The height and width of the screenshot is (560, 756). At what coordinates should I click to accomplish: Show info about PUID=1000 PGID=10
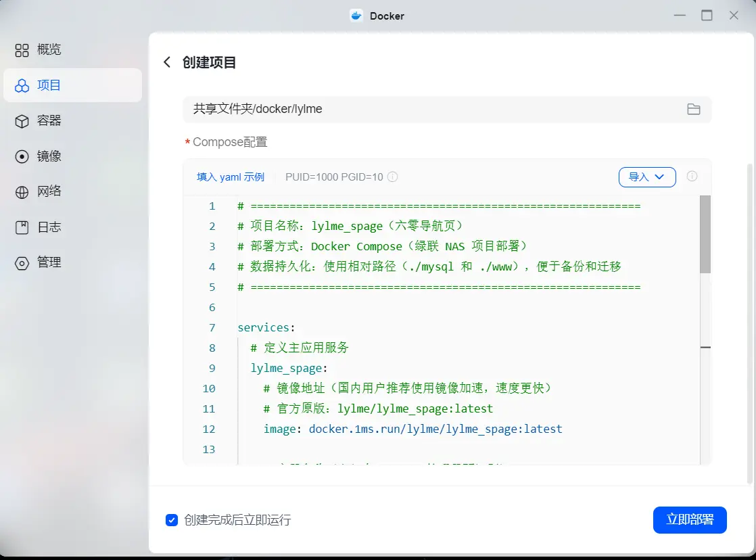[x=393, y=177]
